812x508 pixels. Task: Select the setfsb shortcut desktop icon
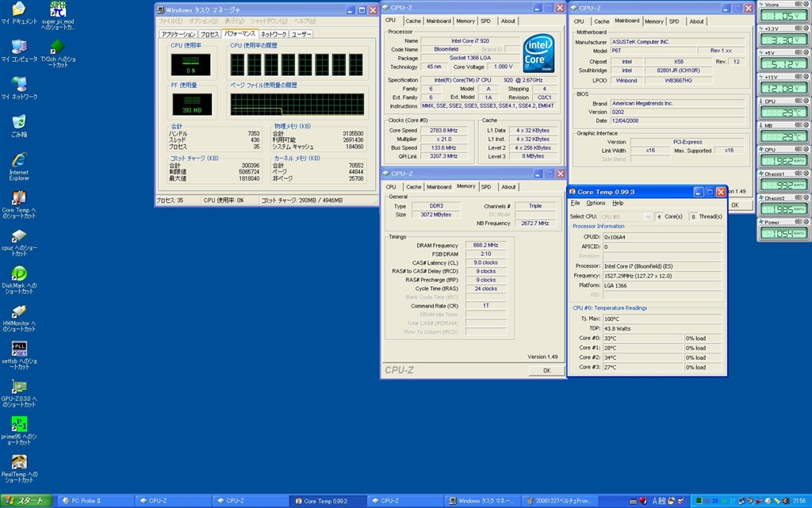[19, 355]
